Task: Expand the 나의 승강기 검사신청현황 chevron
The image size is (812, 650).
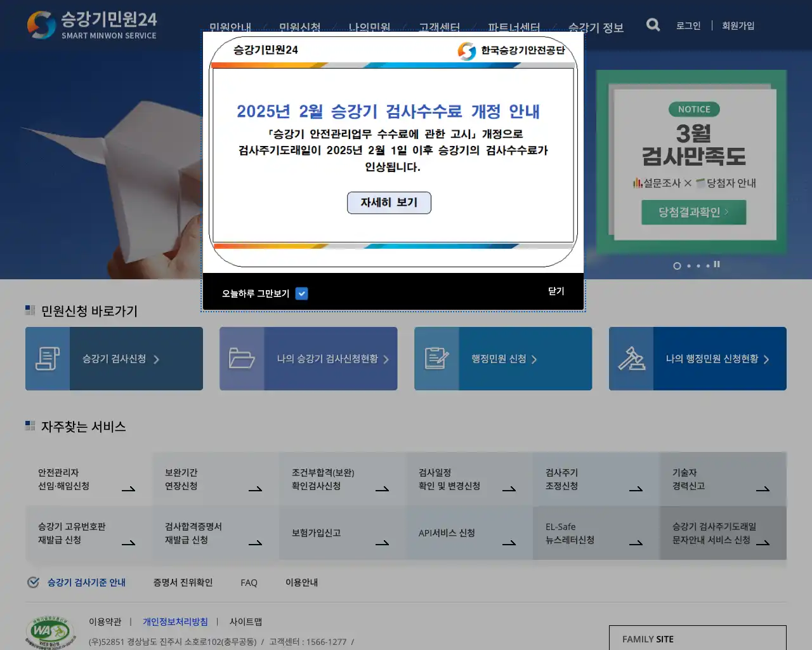Action: click(386, 359)
